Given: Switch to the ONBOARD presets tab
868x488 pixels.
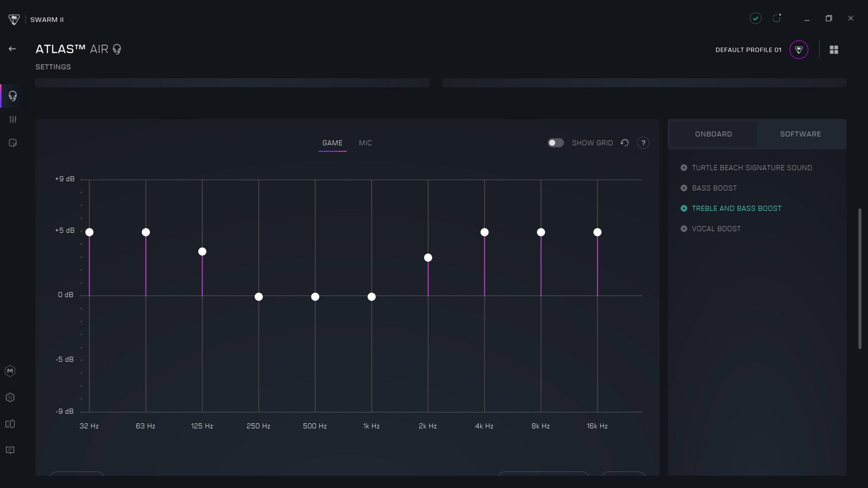Looking at the screenshot, I should (x=713, y=134).
